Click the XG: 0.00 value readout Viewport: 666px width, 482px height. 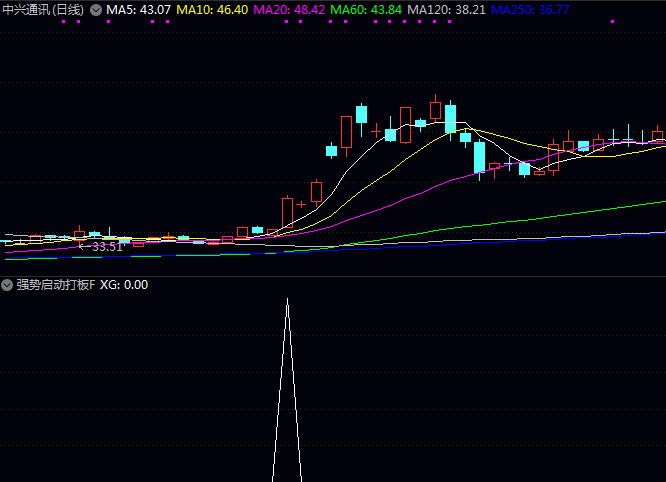(x=124, y=285)
